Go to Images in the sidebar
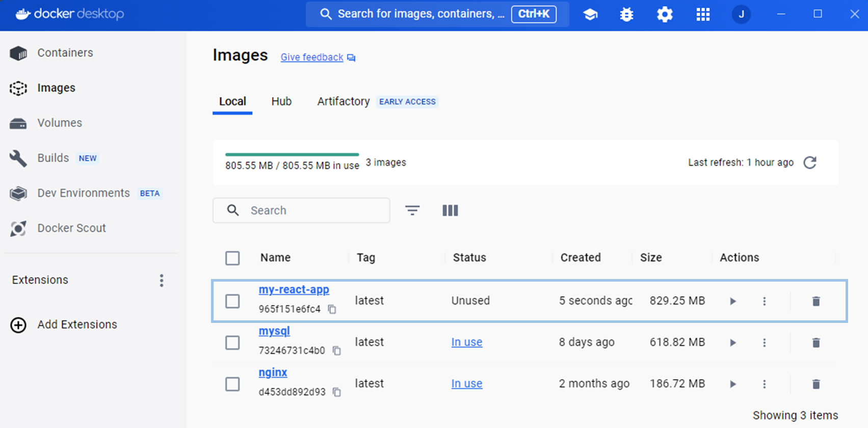Screen dimensions: 868x428 pos(56,88)
